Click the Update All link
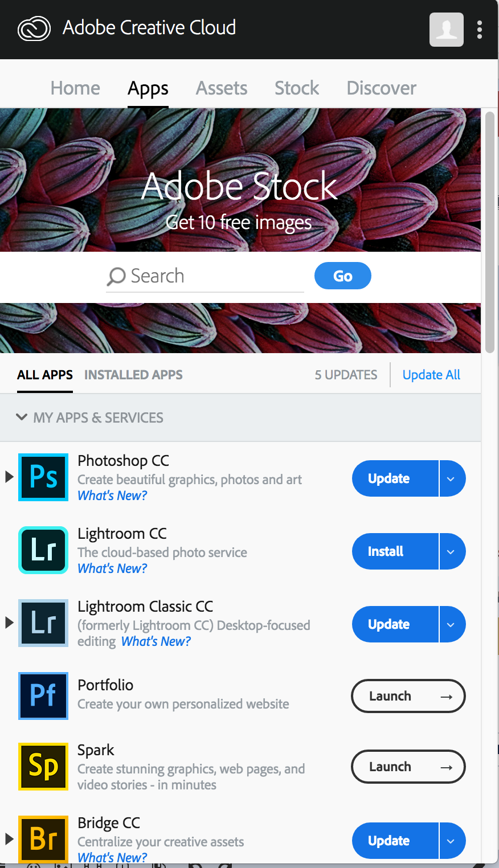The image size is (499, 868). coord(431,375)
